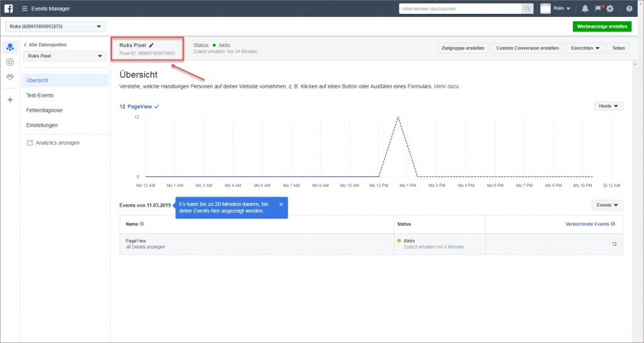The image size is (644, 343).
Task: Click the PageView row name in the table
Action: coord(136,241)
